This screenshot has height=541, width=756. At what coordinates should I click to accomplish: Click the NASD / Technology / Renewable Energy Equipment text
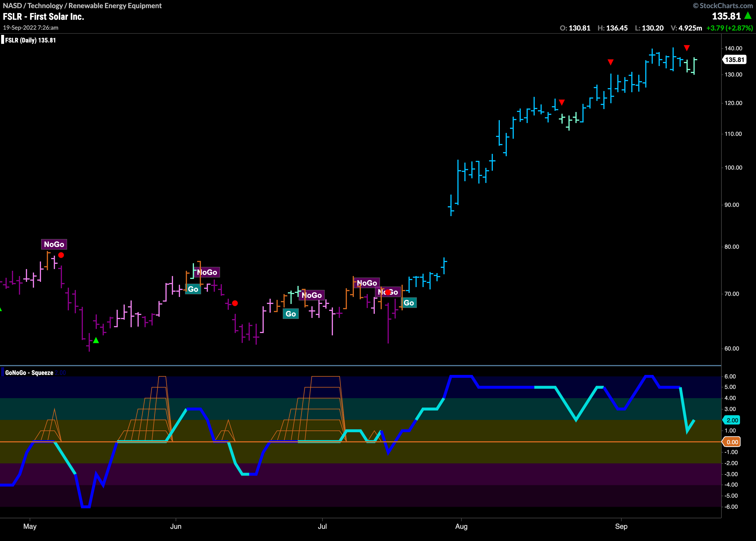[x=82, y=6]
